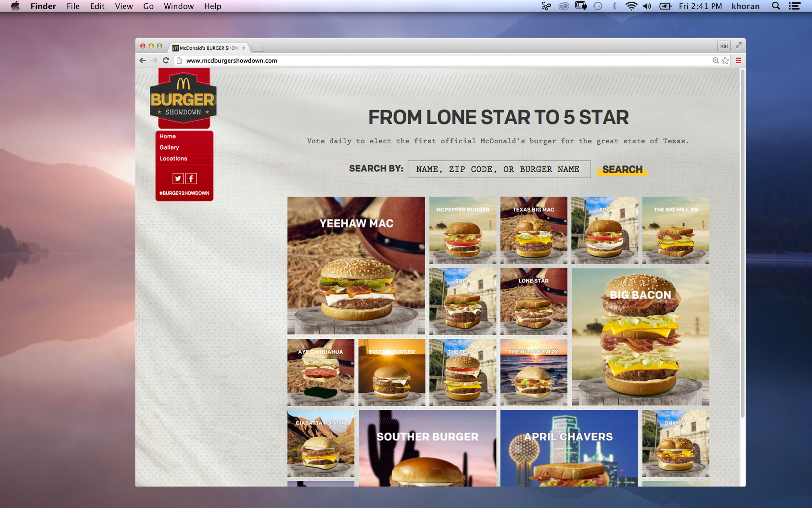
Task: Open the volume control icon
Action: click(647, 6)
